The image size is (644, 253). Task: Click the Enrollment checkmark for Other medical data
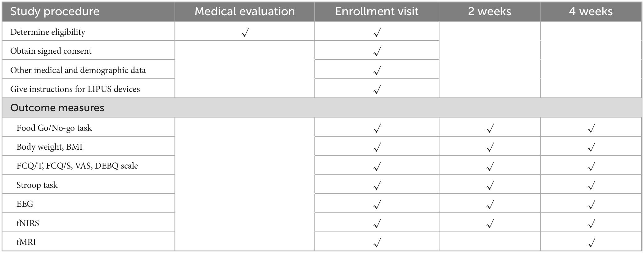click(377, 71)
